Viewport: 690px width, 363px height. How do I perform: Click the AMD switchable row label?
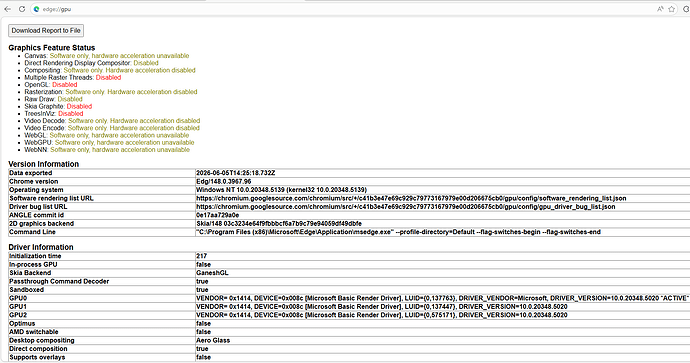[34, 332]
